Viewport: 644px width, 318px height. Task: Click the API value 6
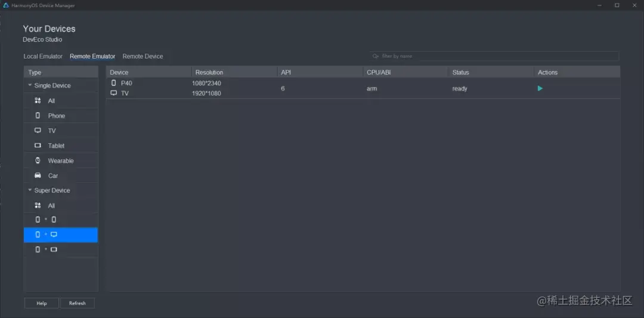[x=283, y=88]
